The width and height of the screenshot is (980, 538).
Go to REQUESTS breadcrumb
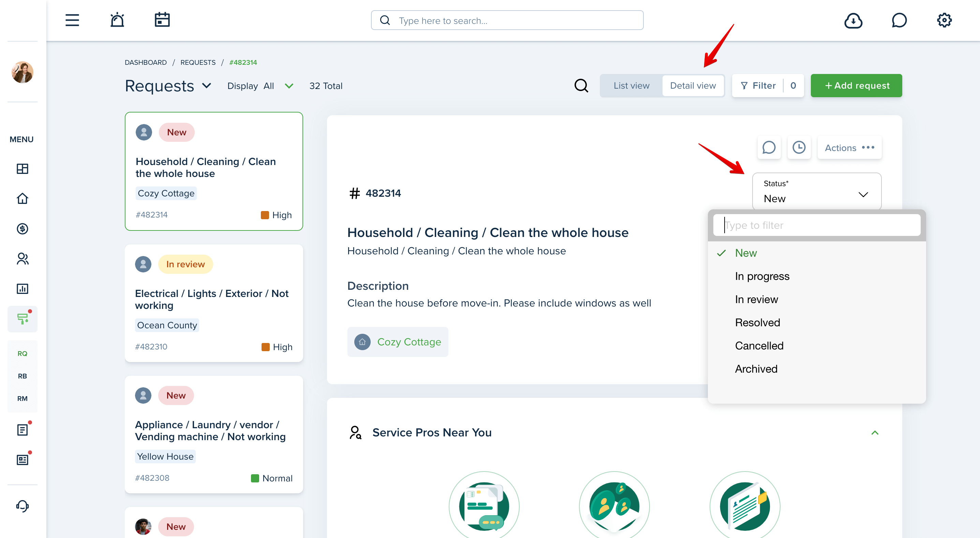point(198,62)
